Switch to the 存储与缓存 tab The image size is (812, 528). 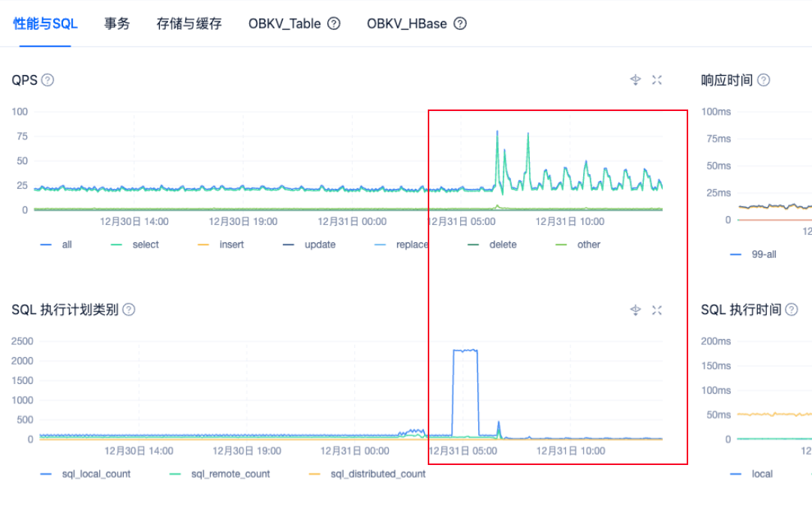click(x=189, y=23)
